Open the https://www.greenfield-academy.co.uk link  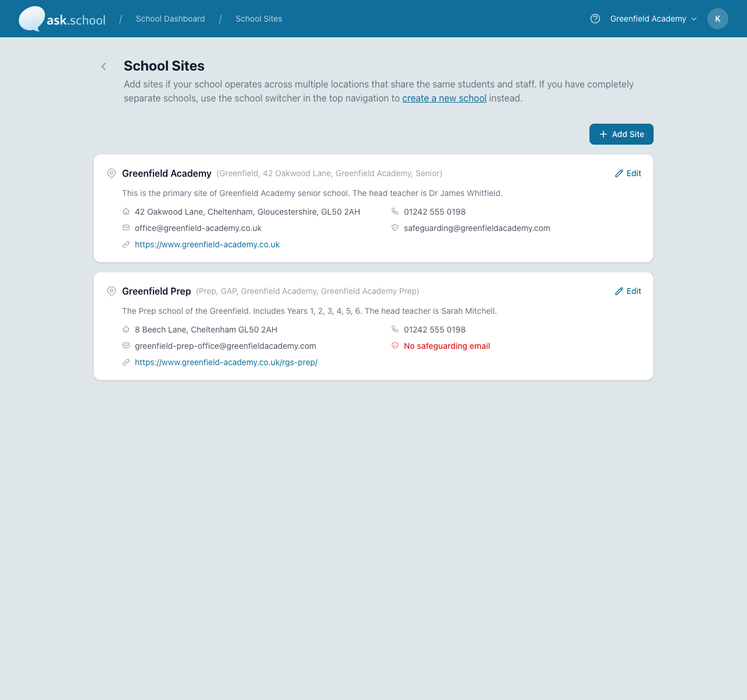click(207, 244)
